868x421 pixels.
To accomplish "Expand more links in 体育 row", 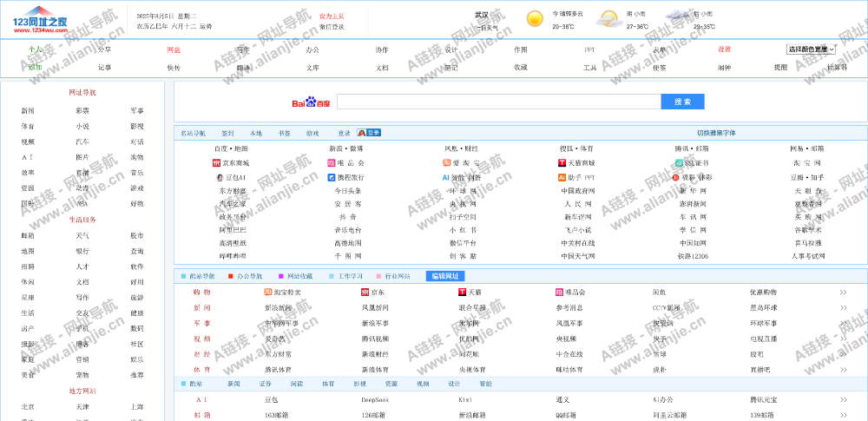I will tap(843, 370).
